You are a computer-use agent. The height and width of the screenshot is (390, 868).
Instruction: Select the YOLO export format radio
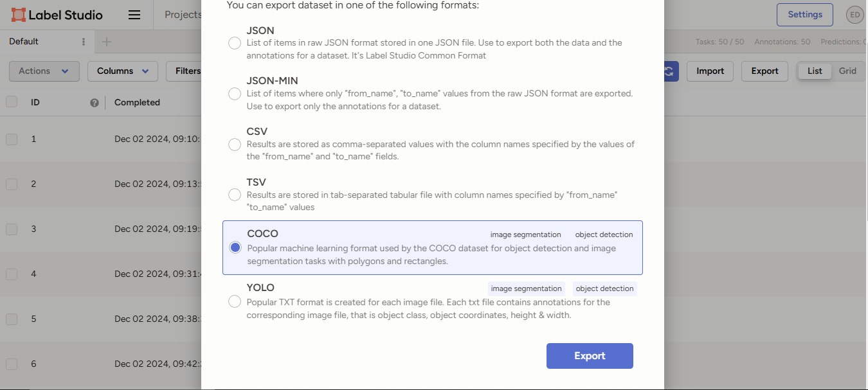coord(235,302)
